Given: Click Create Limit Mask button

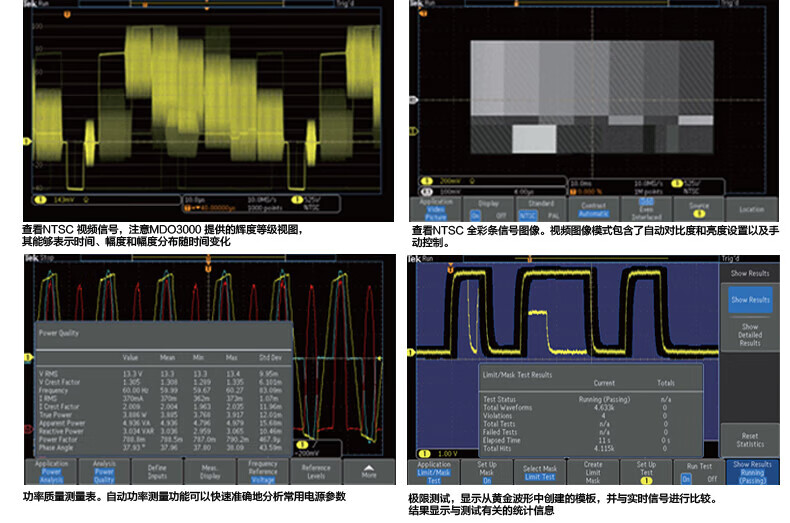Looking at the screenshot, I should point(593,471).
